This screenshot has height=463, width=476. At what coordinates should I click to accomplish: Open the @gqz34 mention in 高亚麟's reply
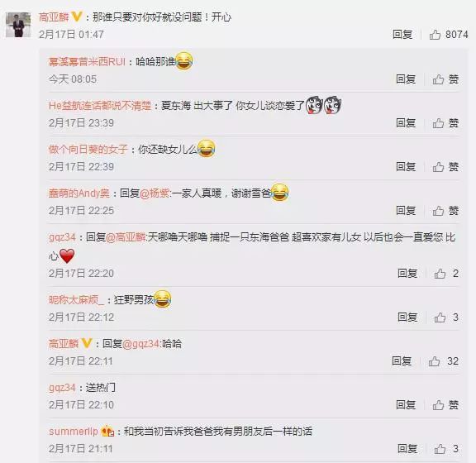[141, 344]
